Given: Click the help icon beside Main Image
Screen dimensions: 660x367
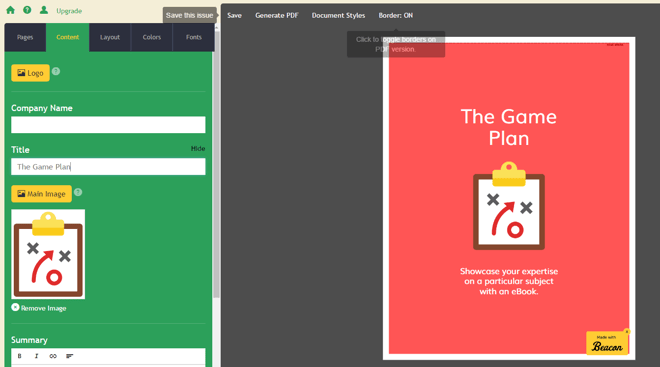Looking at the screenshot, I should point(78,192).
